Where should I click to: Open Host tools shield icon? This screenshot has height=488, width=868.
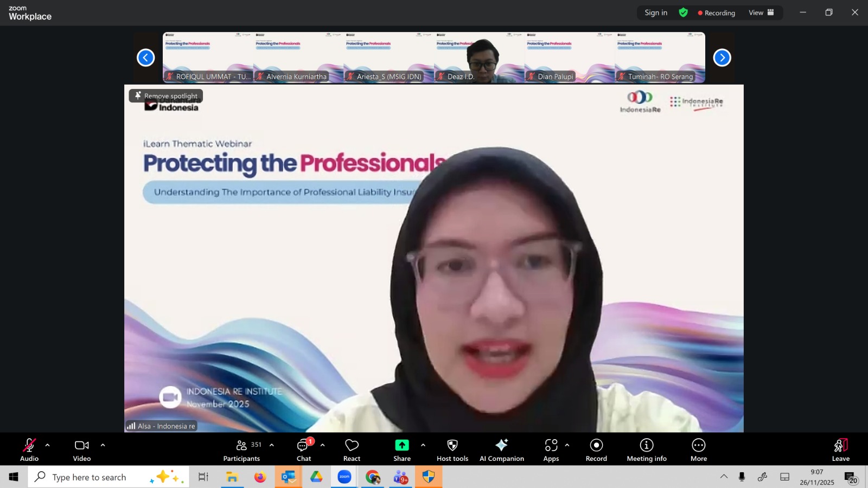pos(452,450)
